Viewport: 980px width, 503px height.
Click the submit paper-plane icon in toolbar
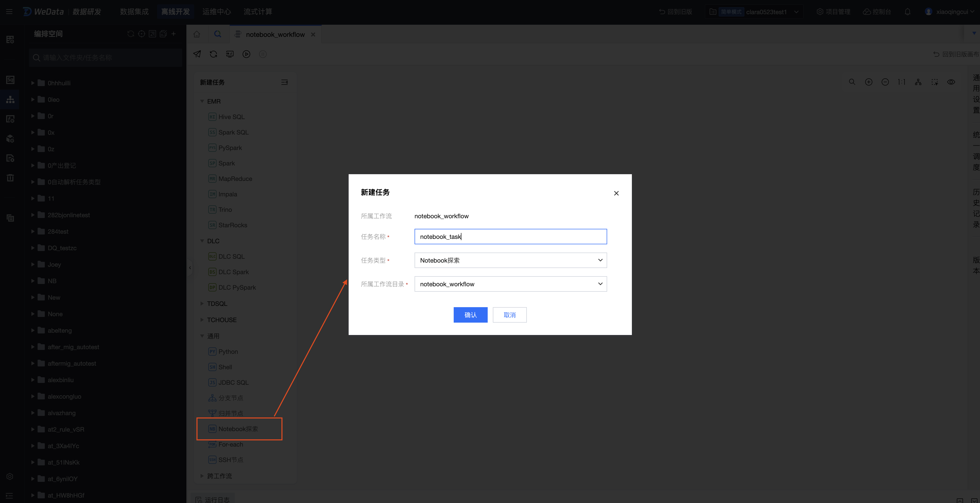[197, 54]
